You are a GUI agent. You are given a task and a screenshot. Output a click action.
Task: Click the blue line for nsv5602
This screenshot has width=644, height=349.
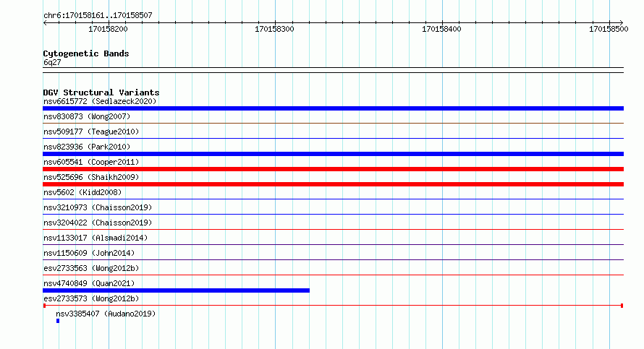pyautogui.click(x=333, y=199)
